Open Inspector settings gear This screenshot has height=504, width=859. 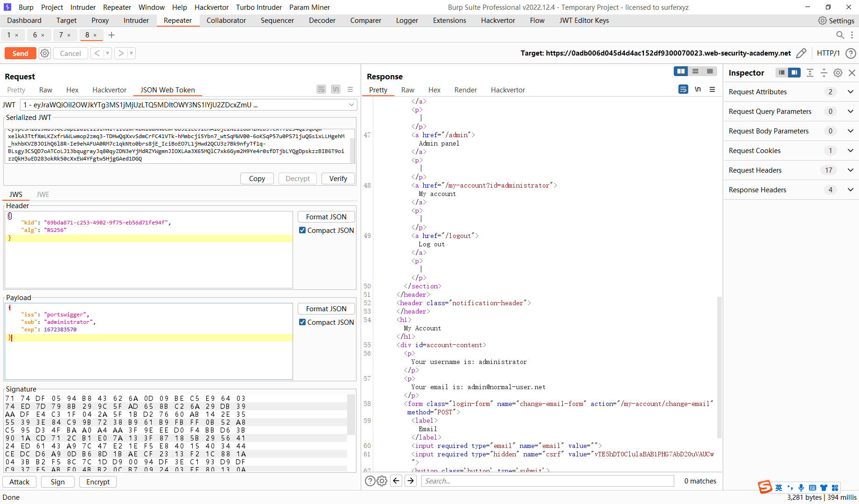[x=838, y=72]
